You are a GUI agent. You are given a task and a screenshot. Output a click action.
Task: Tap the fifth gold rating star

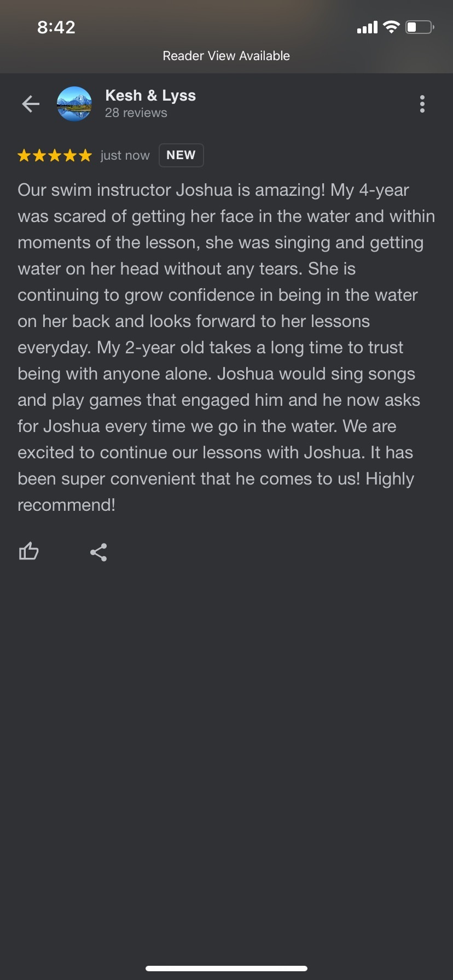click(x=85, y=156)
